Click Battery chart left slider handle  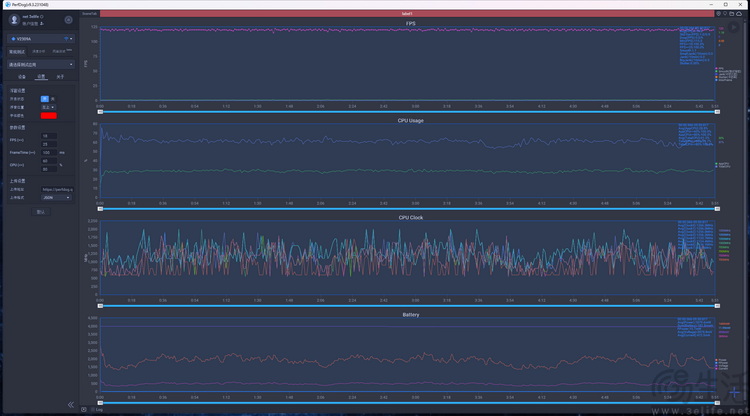(100, 403)
